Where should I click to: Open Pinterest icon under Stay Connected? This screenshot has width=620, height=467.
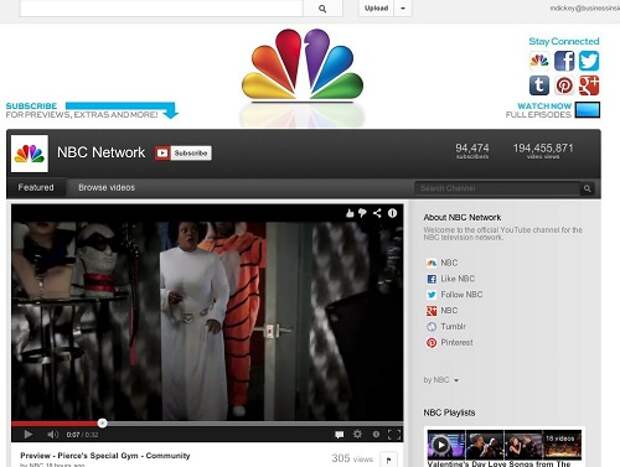[x=564, y=85]
